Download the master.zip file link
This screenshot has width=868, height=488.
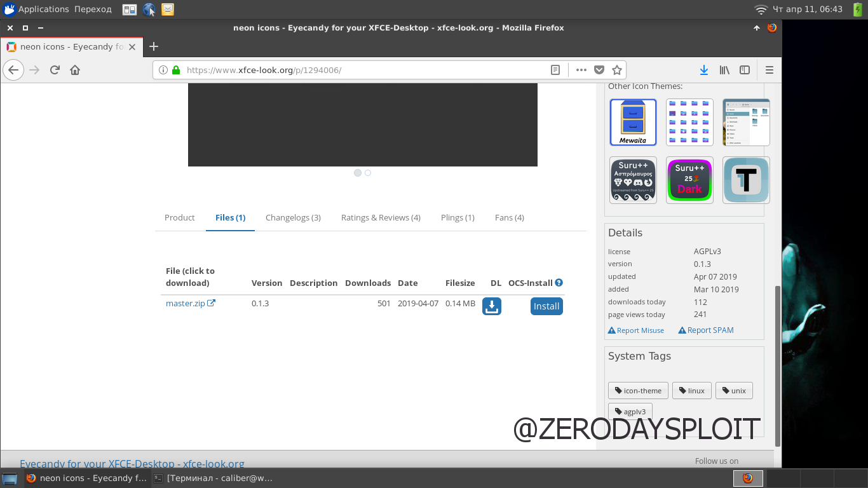point(191,303)
